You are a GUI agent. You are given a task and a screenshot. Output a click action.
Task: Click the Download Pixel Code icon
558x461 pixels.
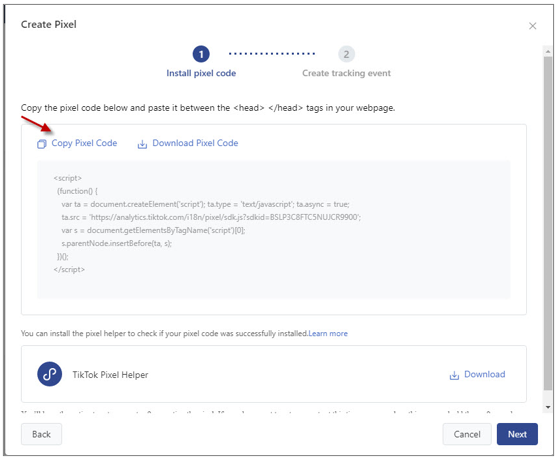tap(142, 144)
